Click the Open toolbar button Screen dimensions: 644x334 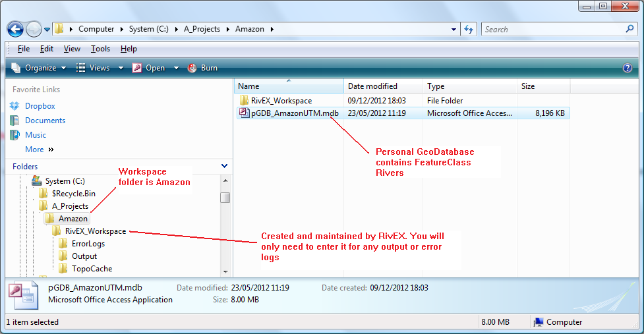149,68
